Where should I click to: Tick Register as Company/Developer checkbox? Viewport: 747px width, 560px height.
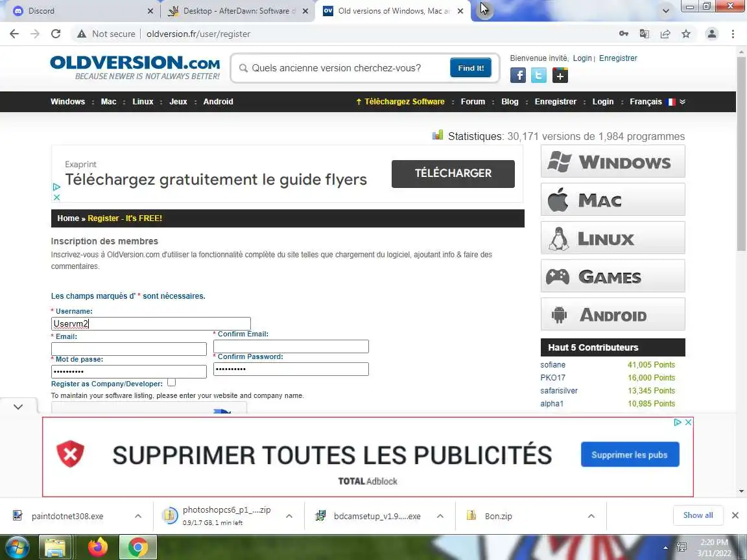click(x=171, y=382)
